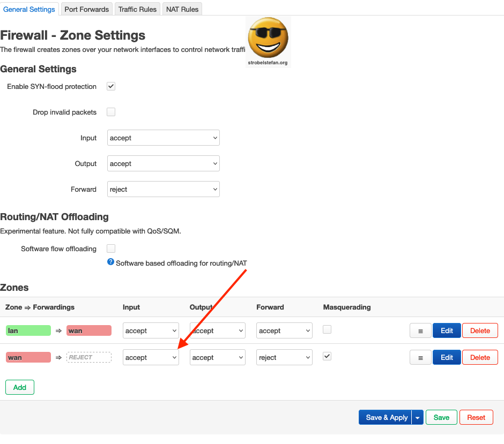Click the green lan zone badge
Image resolution: width=504 pixels, height=444 pixels.
[28, 331]
